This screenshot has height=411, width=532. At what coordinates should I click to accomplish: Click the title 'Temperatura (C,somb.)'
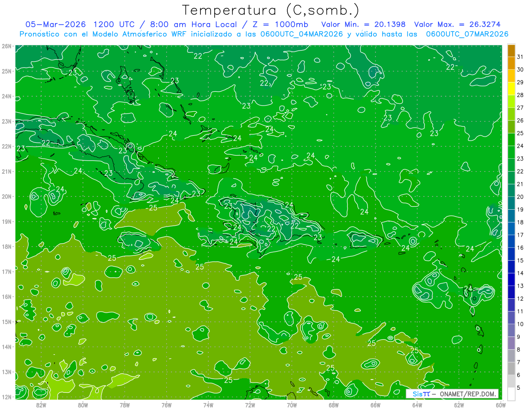pos(271,10)
